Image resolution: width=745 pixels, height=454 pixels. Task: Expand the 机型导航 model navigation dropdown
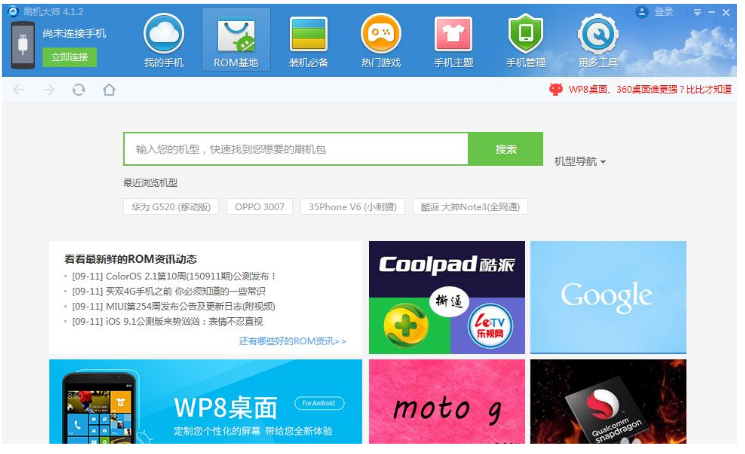[x=580, y=161]
